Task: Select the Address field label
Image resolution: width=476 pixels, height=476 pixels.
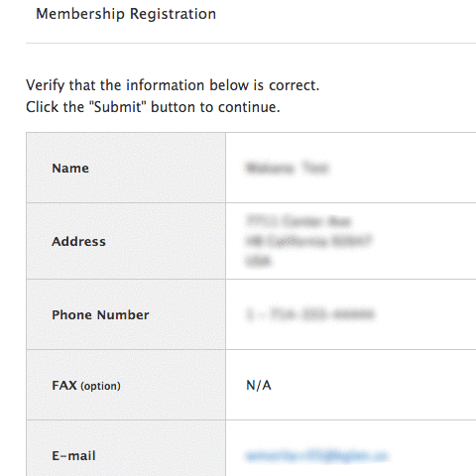Action: pyautogui.click(x=78, y=241)
